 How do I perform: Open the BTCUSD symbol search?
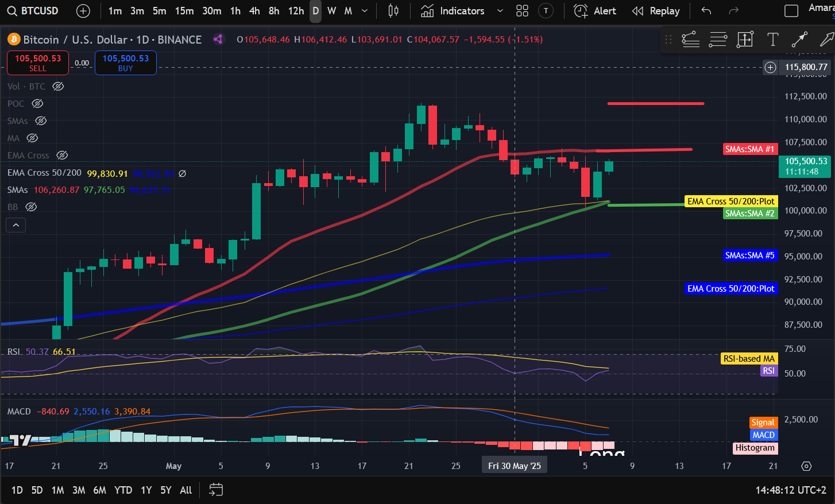33,11
